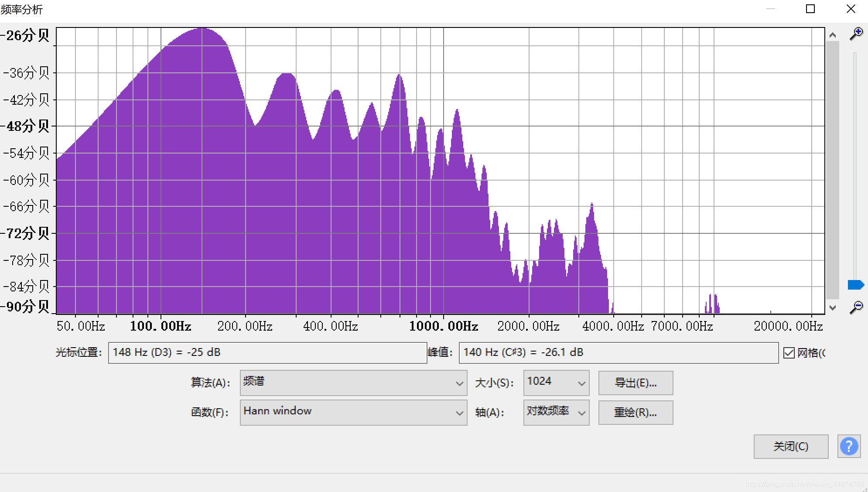Viewport: 868px width, 492px height.
Task: Click the zoom-in magnifier icon
Action: [x=856, y=34]
